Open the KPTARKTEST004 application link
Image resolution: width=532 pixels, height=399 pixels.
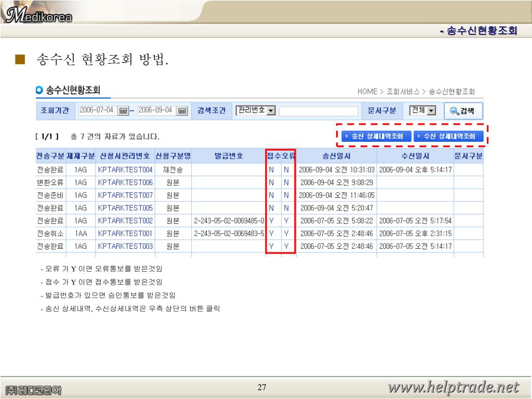point(125,170)
